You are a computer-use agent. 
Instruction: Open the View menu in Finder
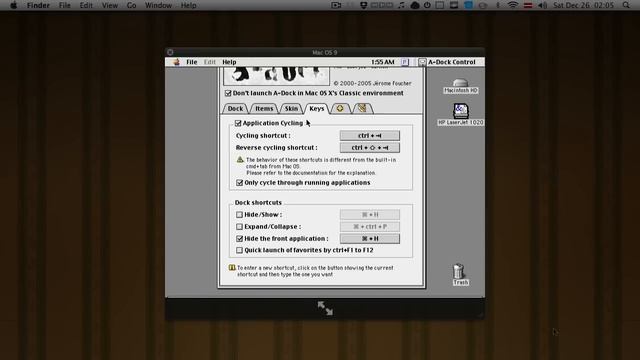point(110,5)
